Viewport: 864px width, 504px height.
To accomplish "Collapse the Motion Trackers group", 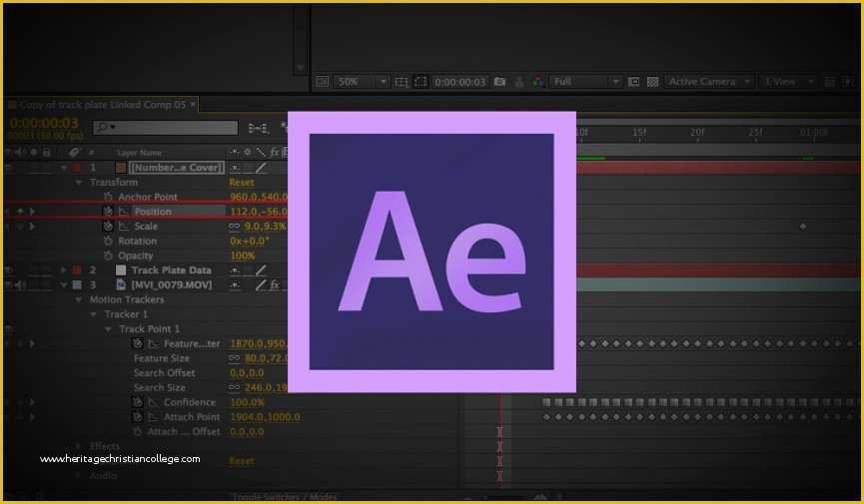I will [79, 299].
